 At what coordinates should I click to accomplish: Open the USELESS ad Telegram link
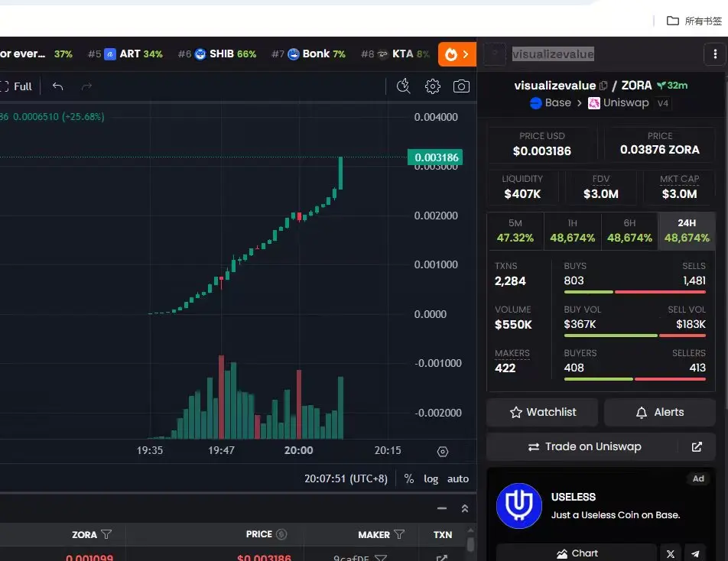(695, 553)
